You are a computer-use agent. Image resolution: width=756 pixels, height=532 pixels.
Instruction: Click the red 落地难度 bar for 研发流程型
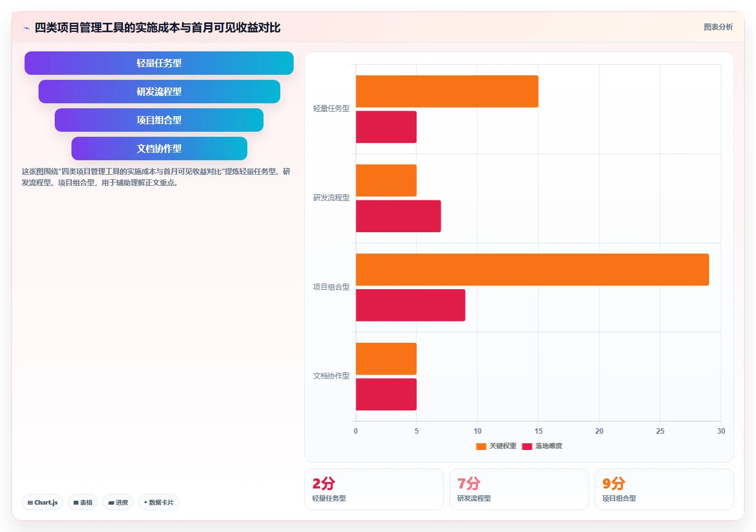click(398, 216)
